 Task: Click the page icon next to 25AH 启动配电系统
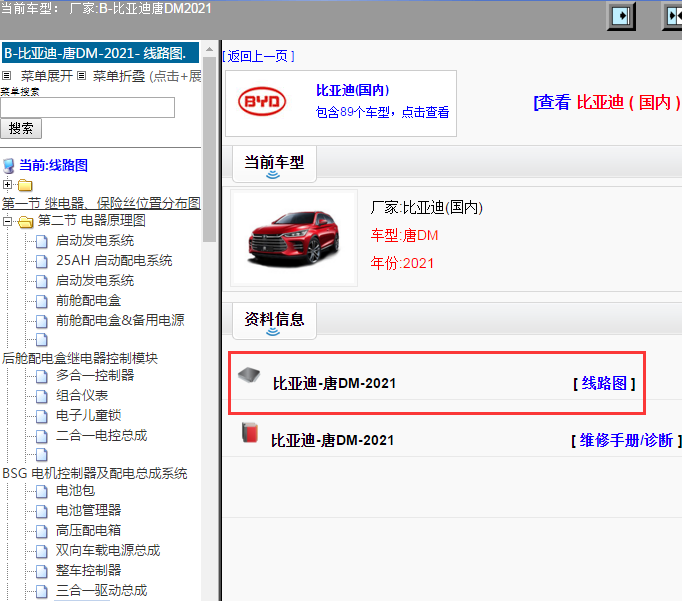click(x=42, y=261)
